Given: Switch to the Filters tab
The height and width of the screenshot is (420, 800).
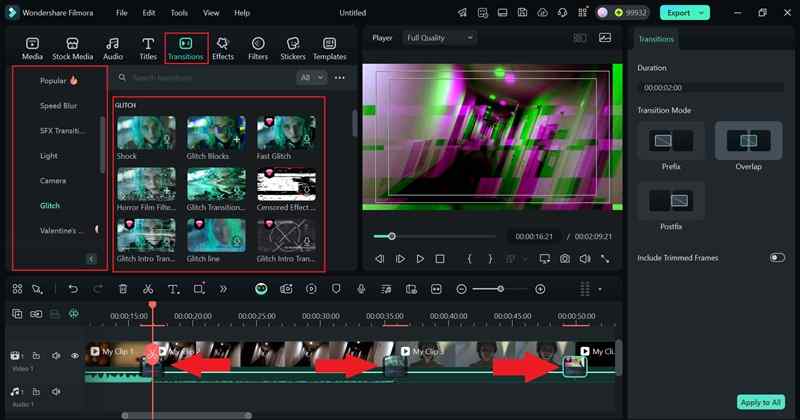Looking at the screenshot, I should point(258,49).
